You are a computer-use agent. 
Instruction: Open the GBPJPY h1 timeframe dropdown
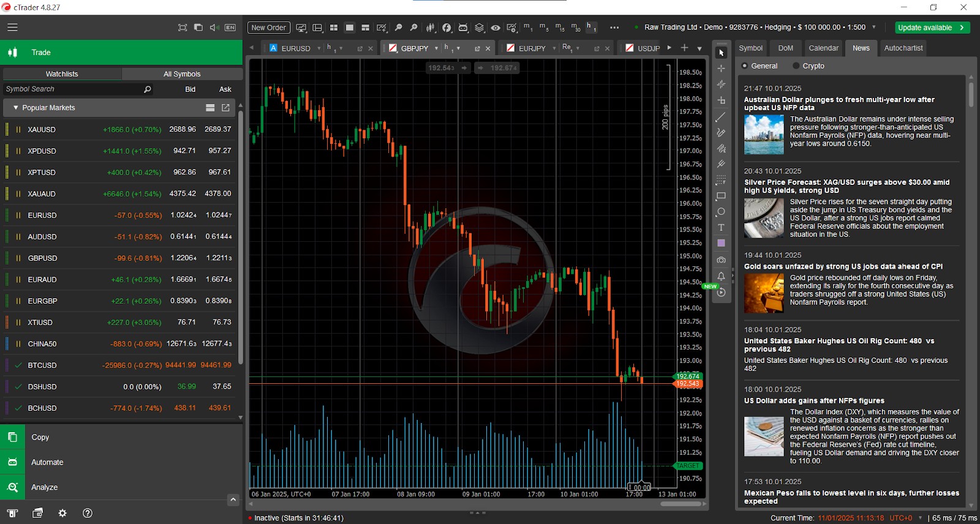point(458,48)
